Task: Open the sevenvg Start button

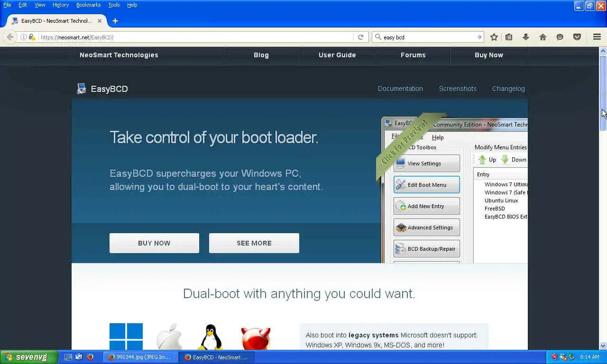Action: pyautogui.click(x=28, y=357)
